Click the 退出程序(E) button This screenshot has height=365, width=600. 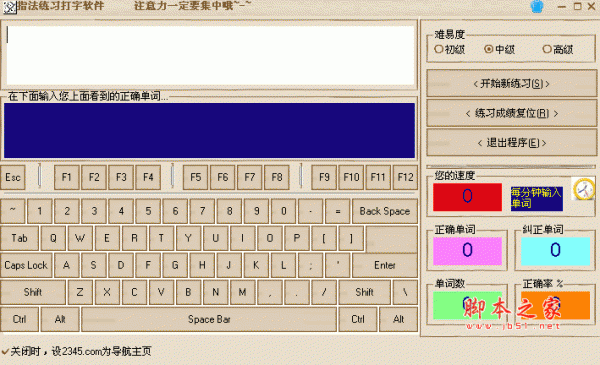click(x=511, y=143)
